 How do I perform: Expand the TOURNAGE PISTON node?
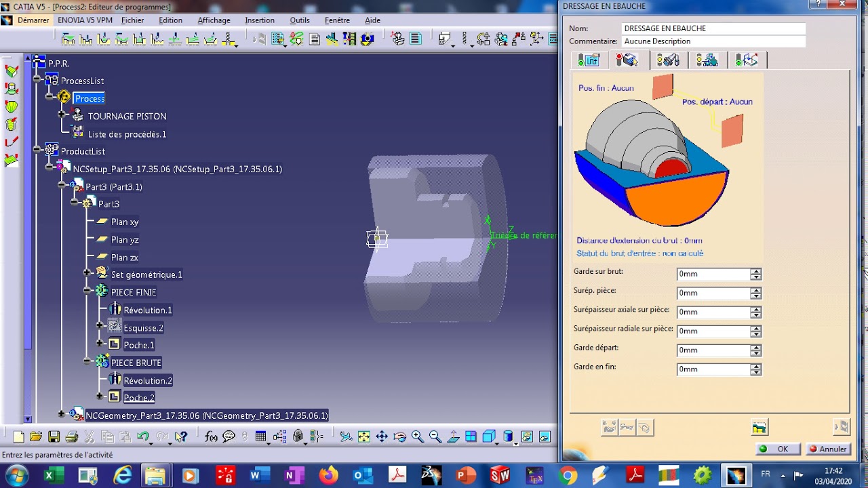(x=62, y=115)
